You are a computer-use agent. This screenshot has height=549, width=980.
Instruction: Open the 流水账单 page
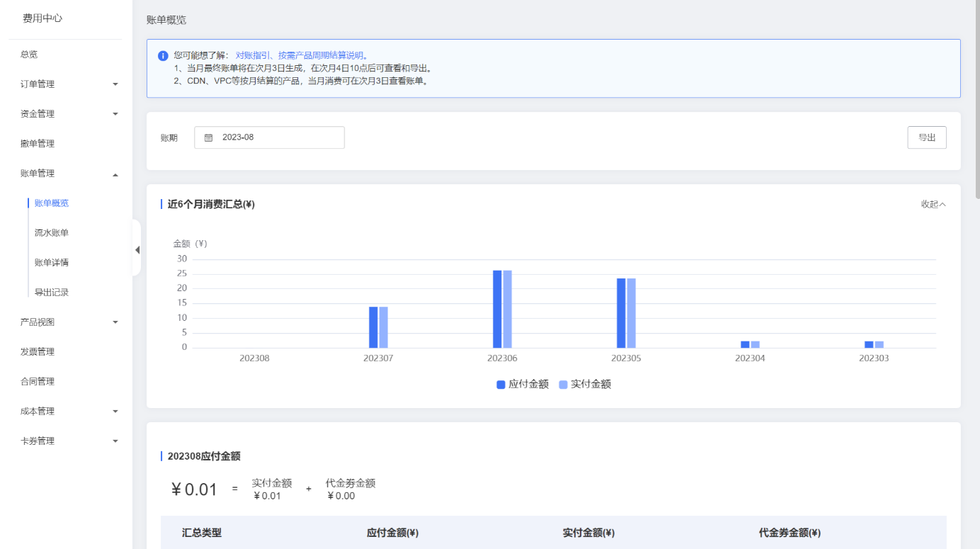coord(52,233)
